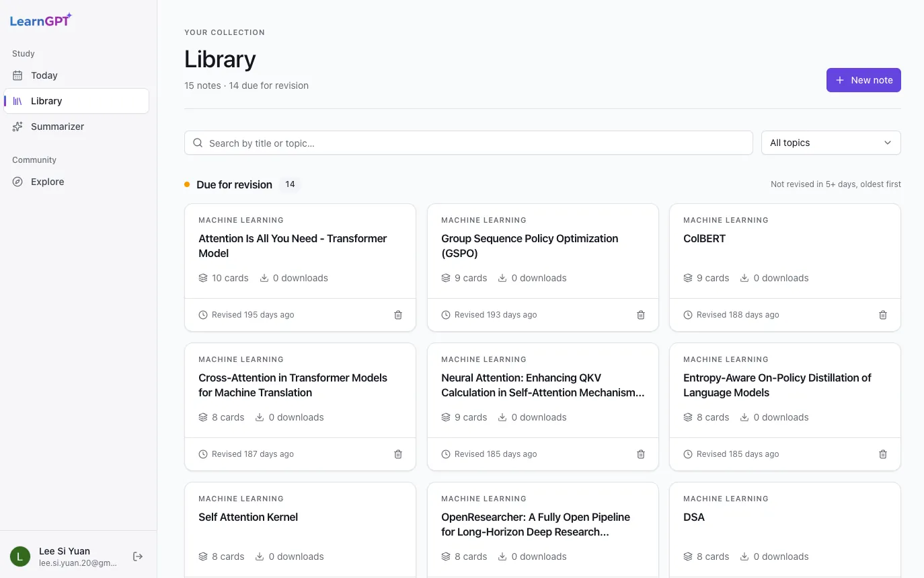Click '15 notes · 14 due for revision' text

(246, 85)
